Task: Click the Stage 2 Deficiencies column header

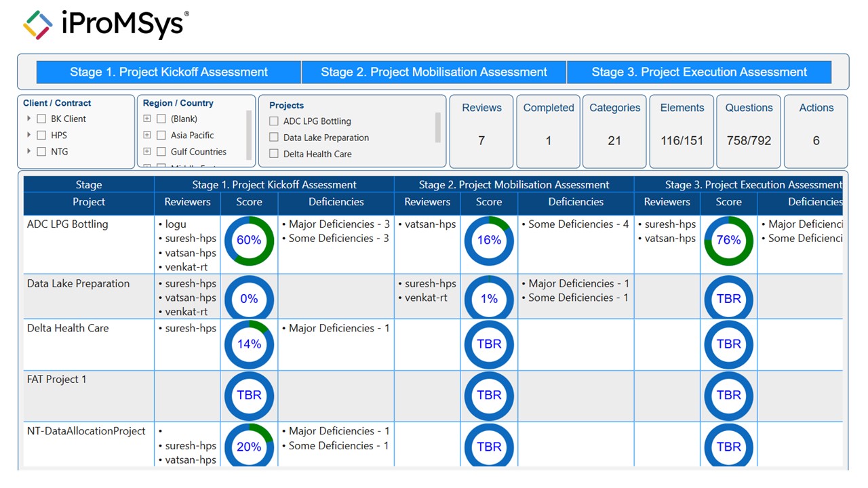Action: 576,202
